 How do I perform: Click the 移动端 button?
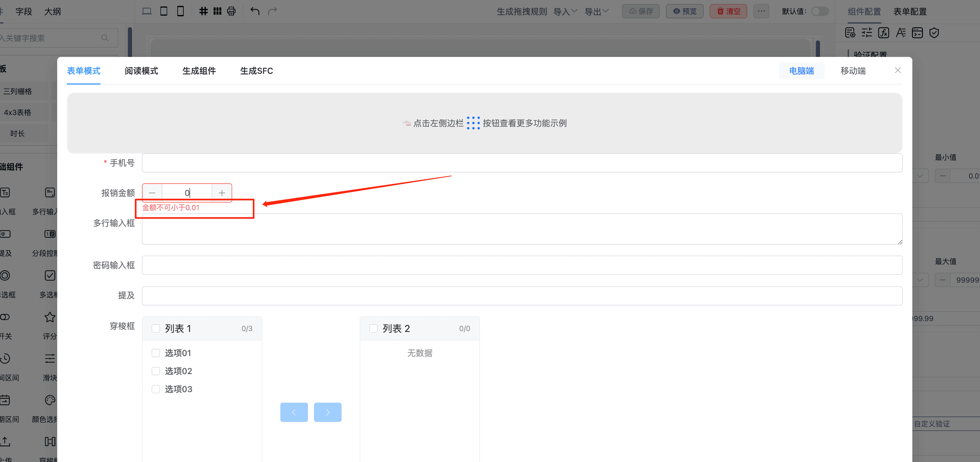pyautogui.click(x=853, y=71)
